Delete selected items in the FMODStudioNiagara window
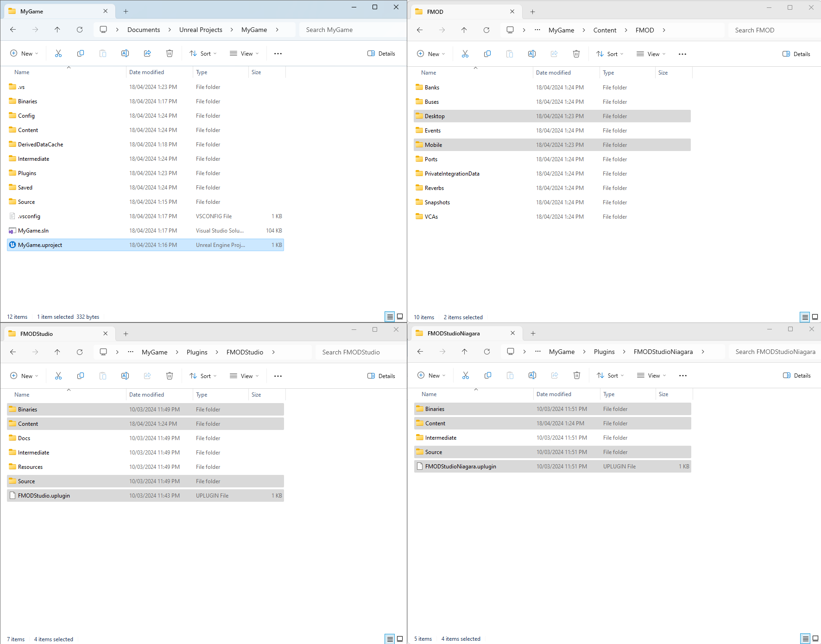This screenshot has height=644, width=821. [x=577, y=375]
